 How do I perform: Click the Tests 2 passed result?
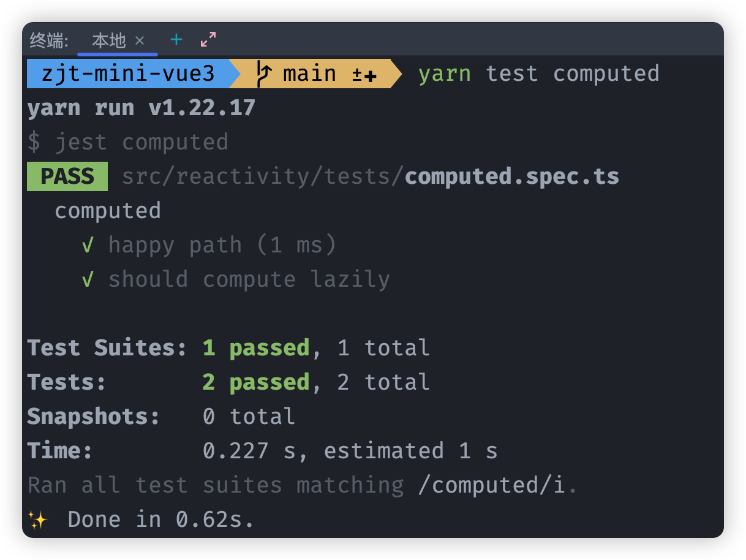[x=256, y=382]
